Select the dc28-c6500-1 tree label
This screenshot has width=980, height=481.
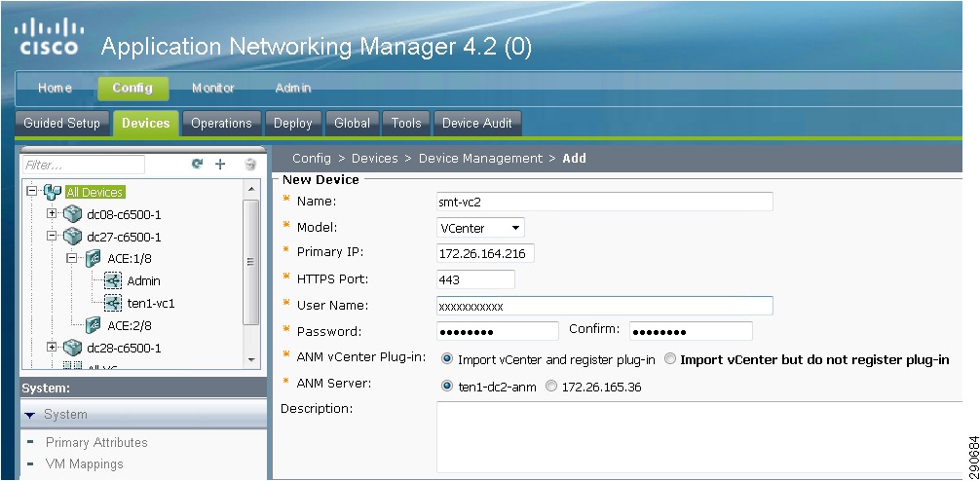125,348
